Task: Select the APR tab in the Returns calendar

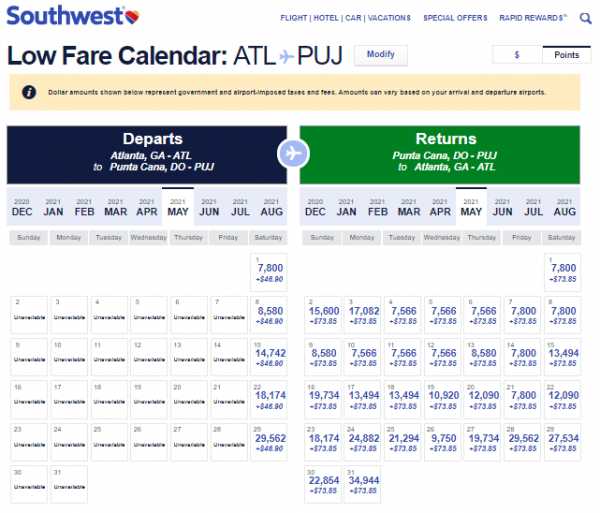Action: click(x=439, y=207)
